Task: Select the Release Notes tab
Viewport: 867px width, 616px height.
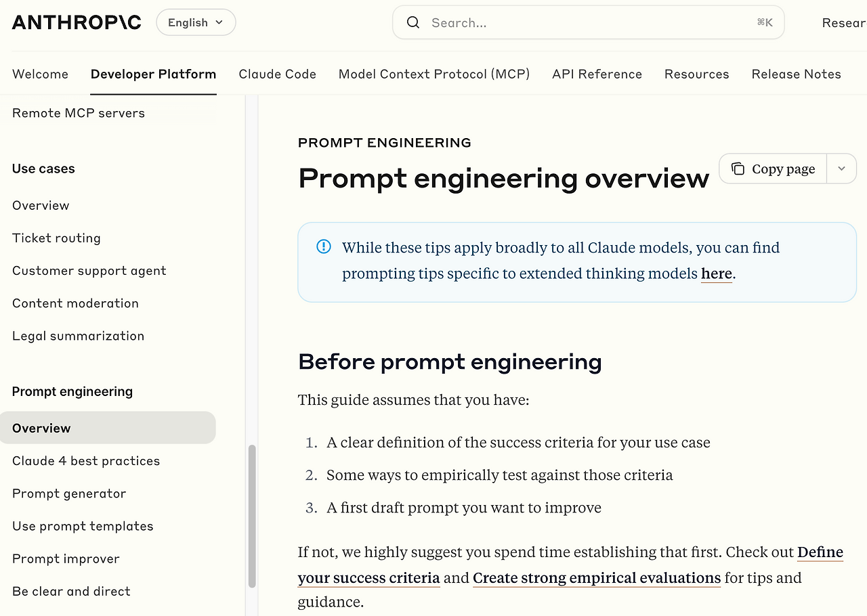Action: 796,74
